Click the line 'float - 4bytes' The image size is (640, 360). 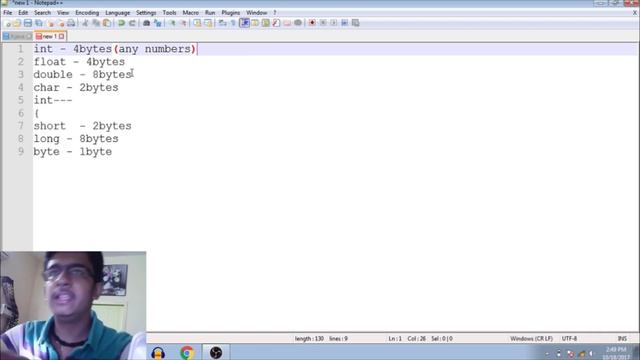click(79, 62)
